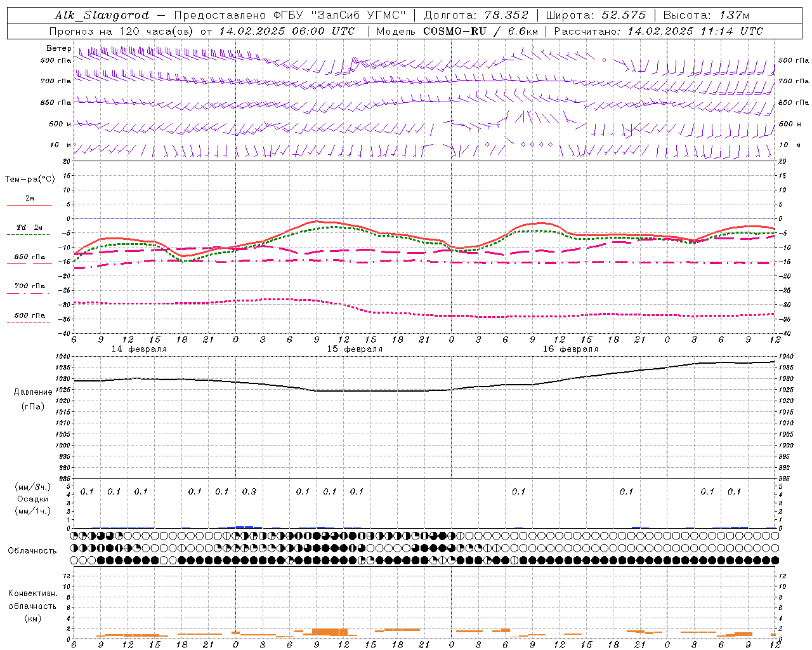The image size is (812, 650).
Task: Click the (мм/3ч.) precipitation unit label
Action: (33, 487)
